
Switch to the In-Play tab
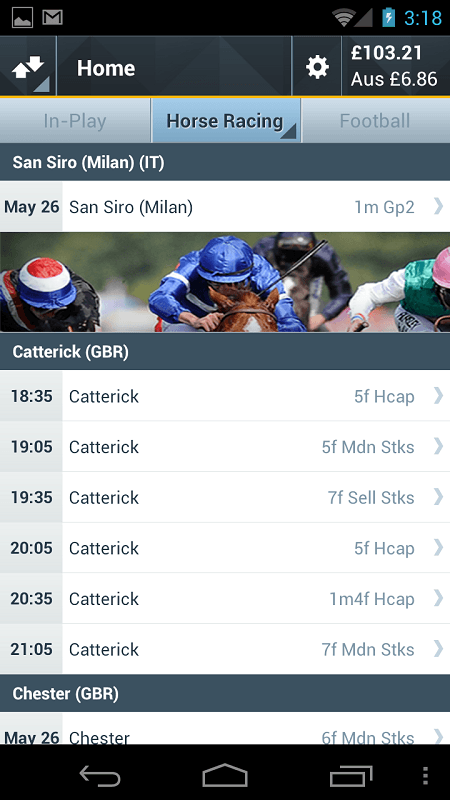(x=75, y=121)
